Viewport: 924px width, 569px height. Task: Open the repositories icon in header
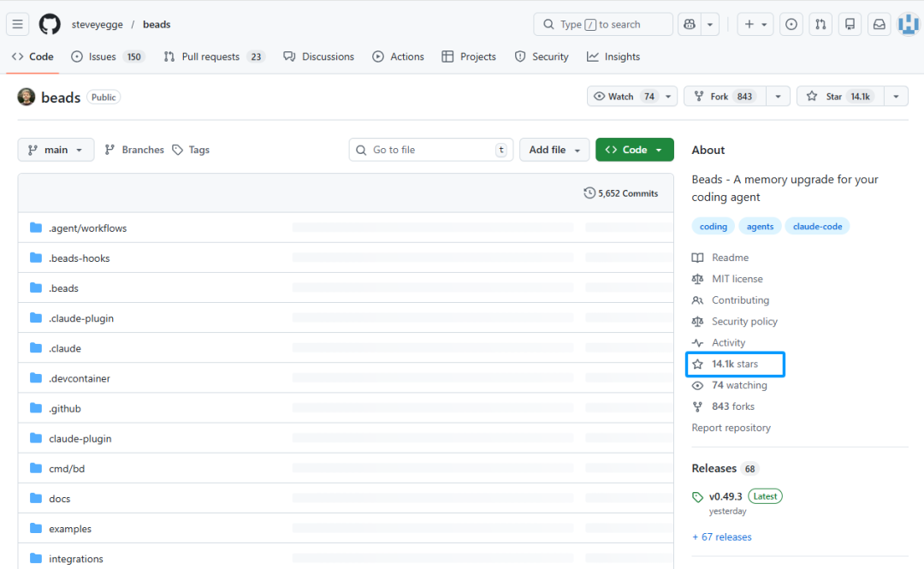coord(850,24)
